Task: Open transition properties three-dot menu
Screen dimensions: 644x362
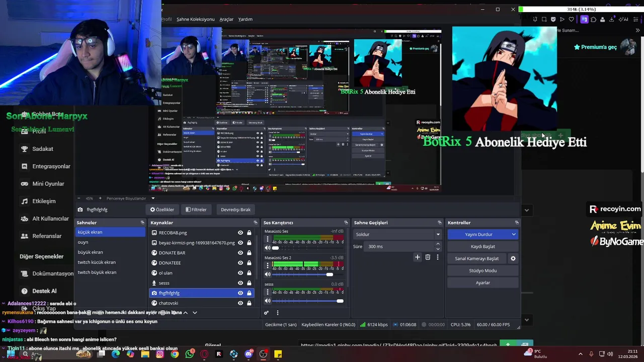Action: coord(437,257)
